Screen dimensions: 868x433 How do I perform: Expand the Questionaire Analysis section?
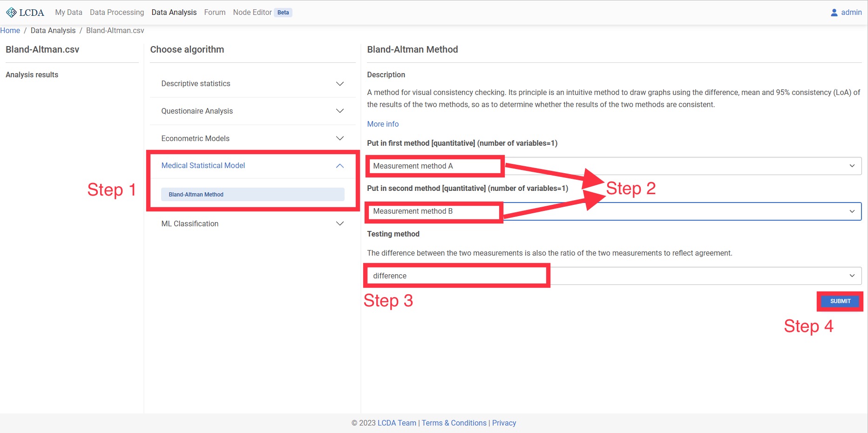coord(339,111)
